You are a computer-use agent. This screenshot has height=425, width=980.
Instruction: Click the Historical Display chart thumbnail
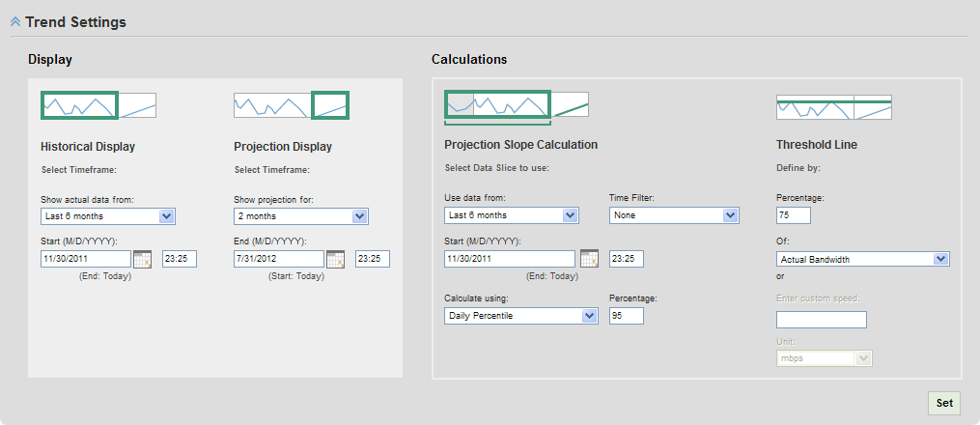click(x=98, y=105)
